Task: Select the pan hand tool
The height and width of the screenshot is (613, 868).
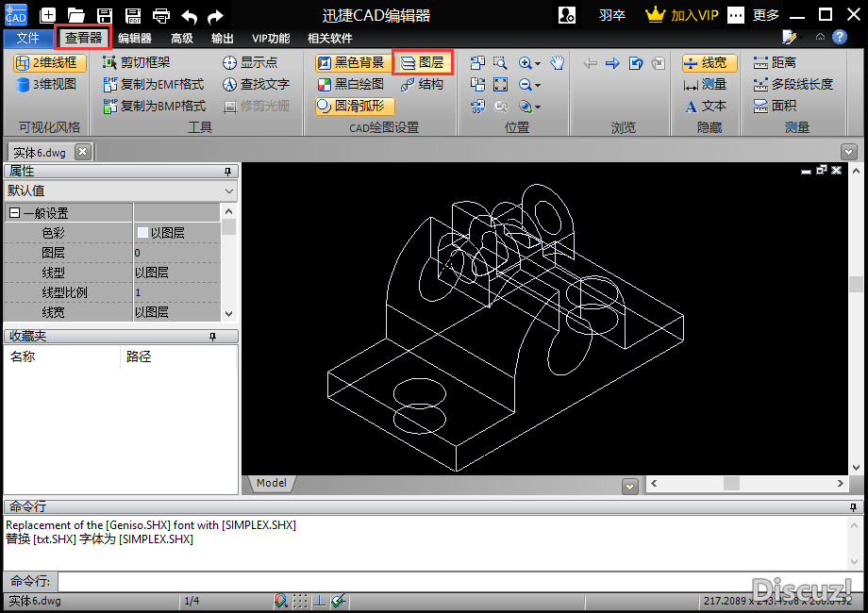Action: coord(558,63)
